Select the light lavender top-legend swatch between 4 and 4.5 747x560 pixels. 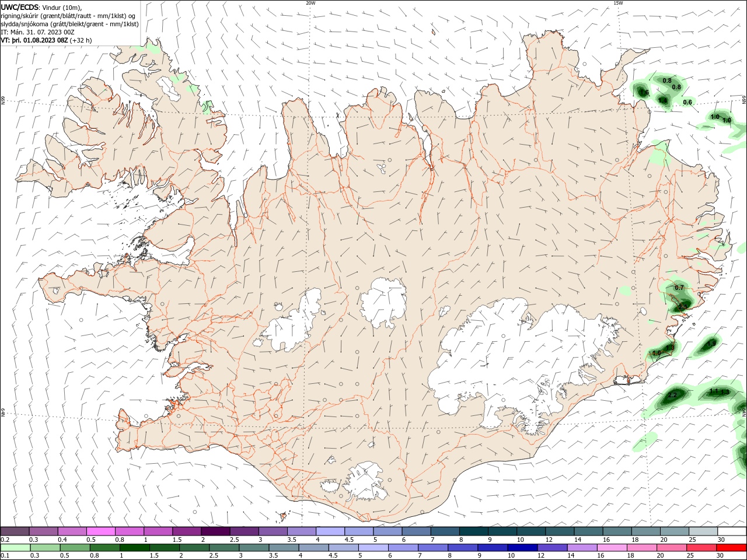pos(330,531)
